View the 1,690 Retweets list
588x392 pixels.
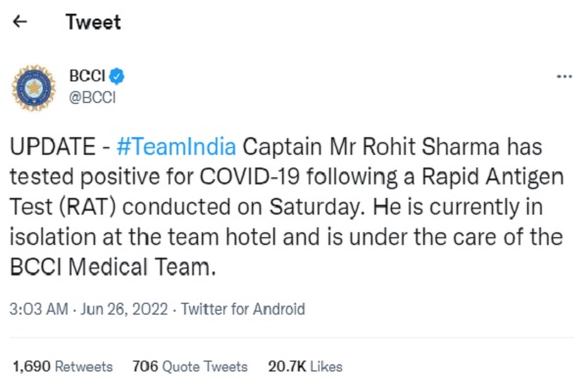pyautogui.click(x=63, y=367)
